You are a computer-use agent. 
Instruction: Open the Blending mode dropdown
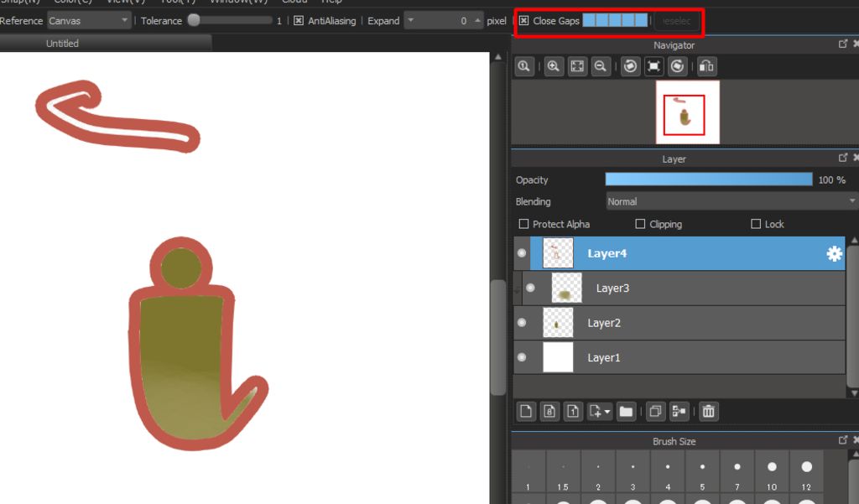click(731, 201)
